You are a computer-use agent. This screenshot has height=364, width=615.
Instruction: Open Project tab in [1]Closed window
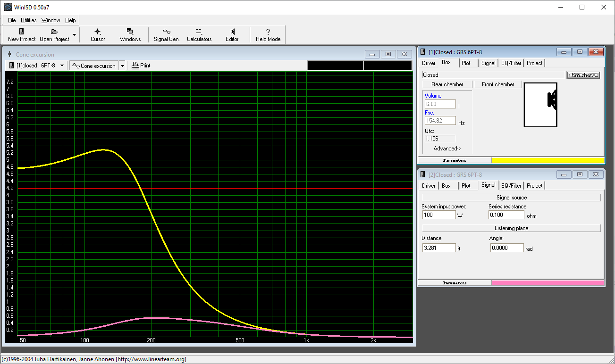535,63
